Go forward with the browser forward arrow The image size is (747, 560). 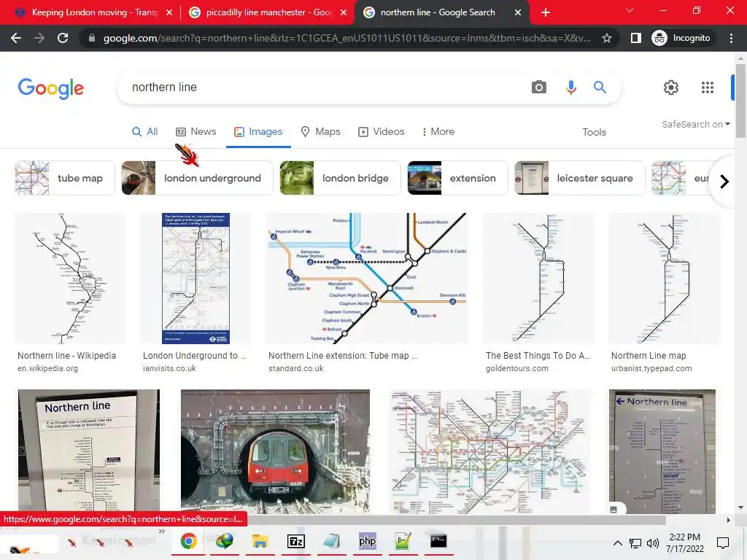pos(39,38)
